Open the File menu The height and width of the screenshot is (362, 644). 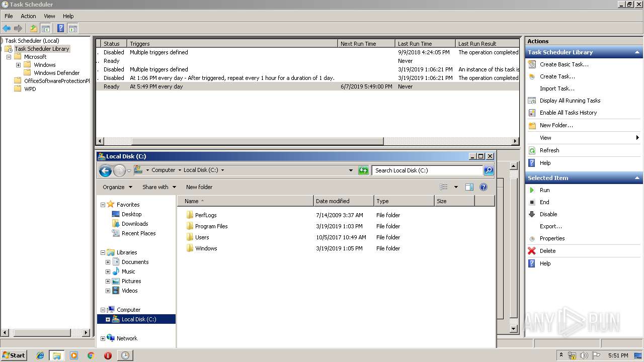tap(9, 16)
